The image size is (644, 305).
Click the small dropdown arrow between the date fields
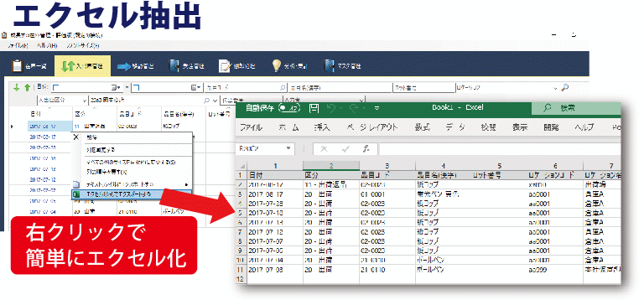pos(127,87)
